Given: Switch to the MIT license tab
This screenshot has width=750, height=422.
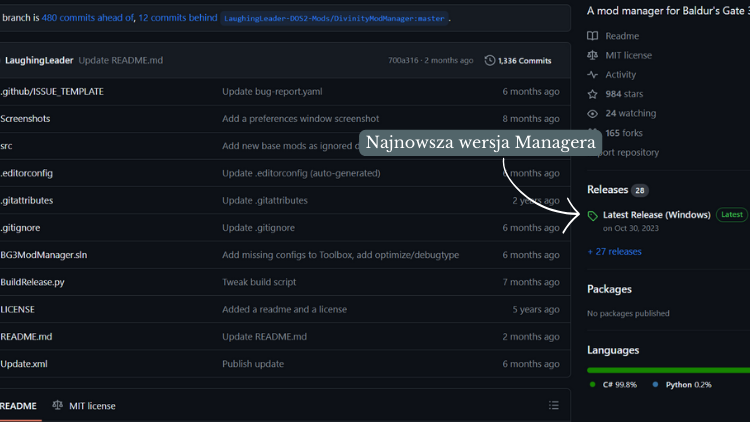Looking at the screenshot, I should pyautogui.click(x=84, y=406).
